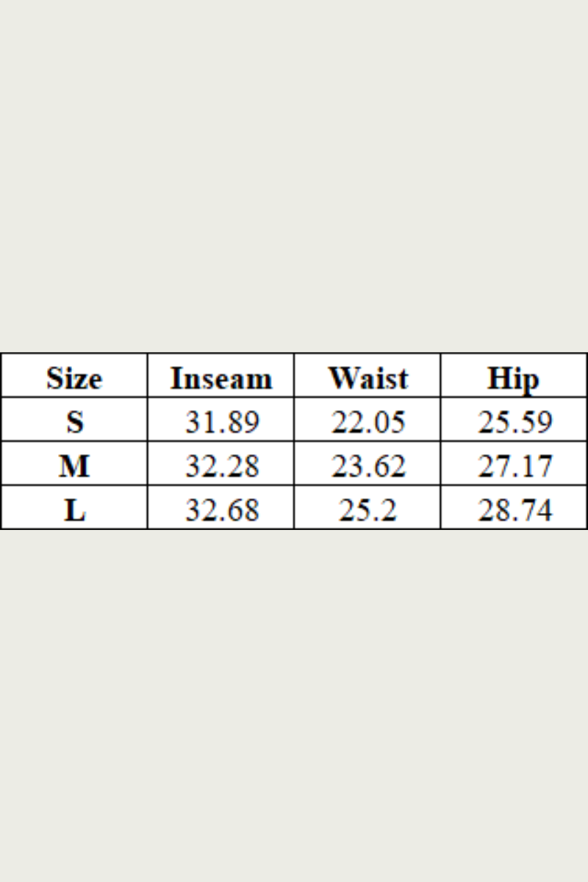Click the S size label cell
The image size is (588, 882).
pyautogui.click(x=74, y=422)
